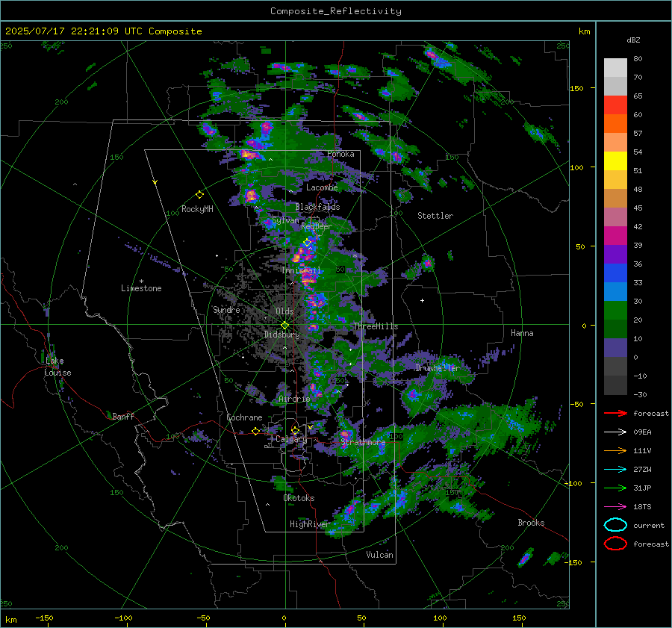Click the Blackfalds town label

(317, 207)
